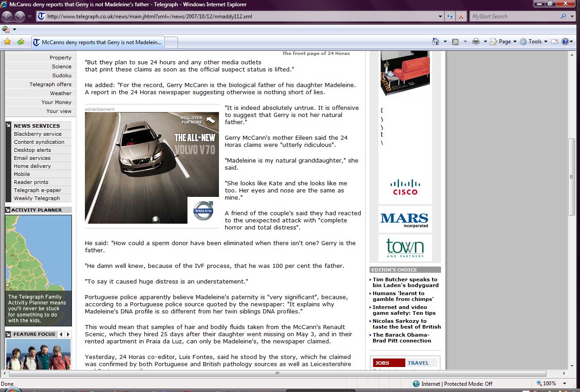Screen dimensions: 580x392
Task: Click the Add to Favorites icon
Action: pos(21,42)
